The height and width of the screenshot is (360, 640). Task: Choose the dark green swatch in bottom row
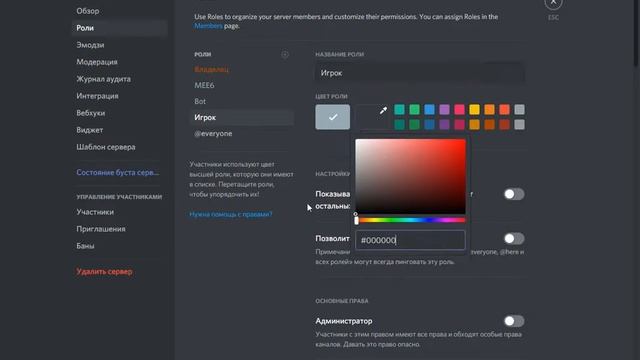(414, 124)
